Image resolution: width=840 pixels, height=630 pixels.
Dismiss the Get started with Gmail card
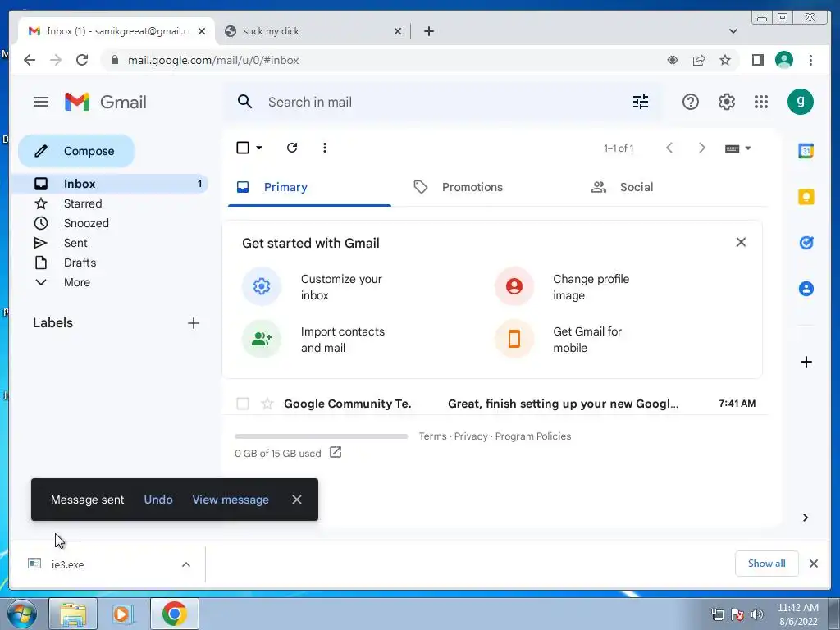tap(741, 242)
